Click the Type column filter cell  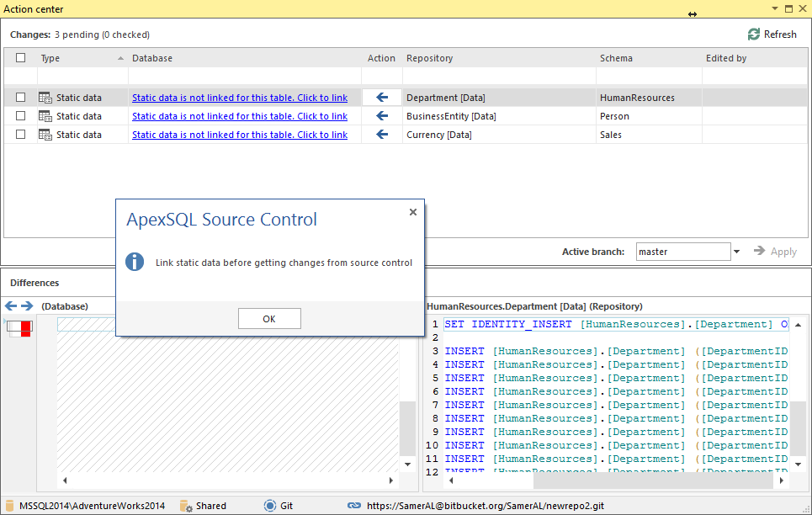(x=82, y=76)
